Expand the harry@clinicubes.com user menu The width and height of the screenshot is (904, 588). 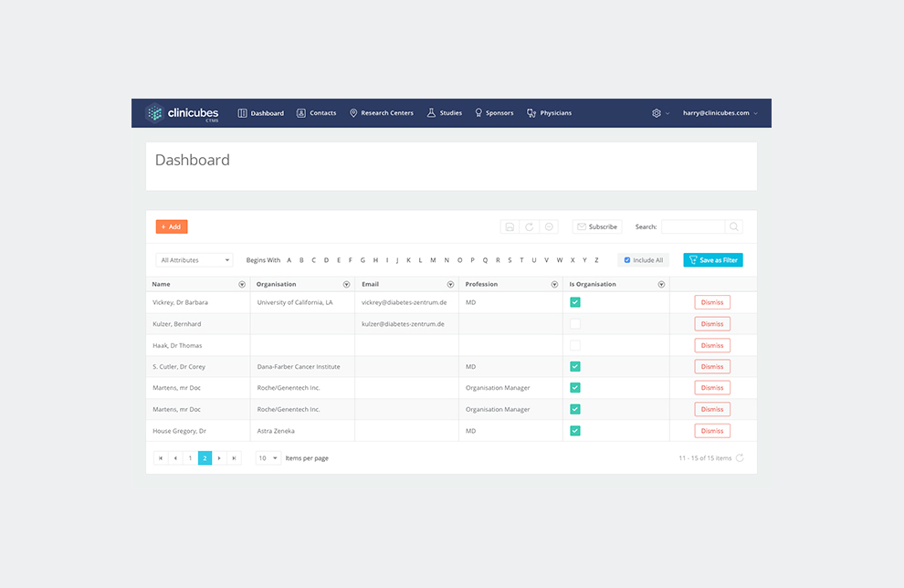coord(720,113)
